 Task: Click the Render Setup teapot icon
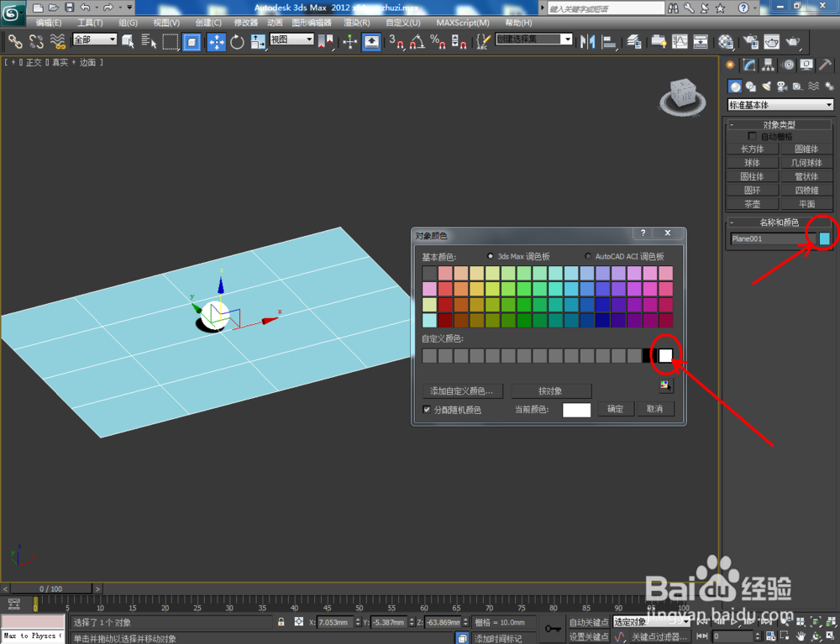tap(752, 39)
